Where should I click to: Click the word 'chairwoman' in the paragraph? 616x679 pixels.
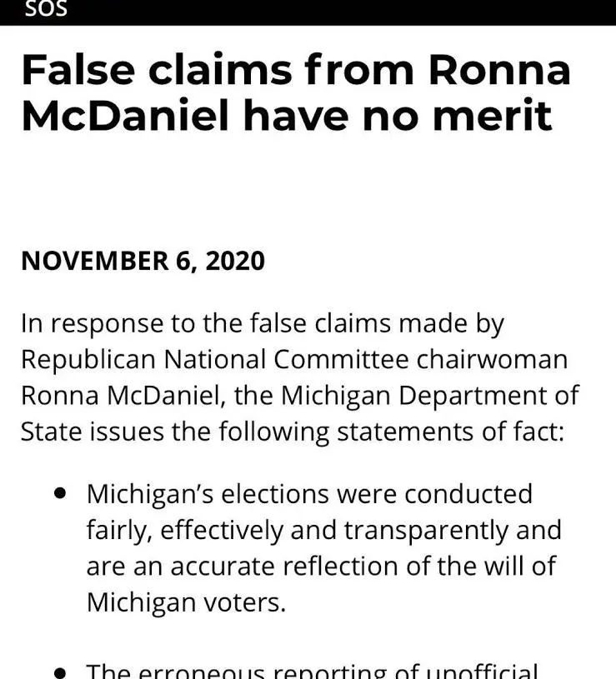coord(492,360)
